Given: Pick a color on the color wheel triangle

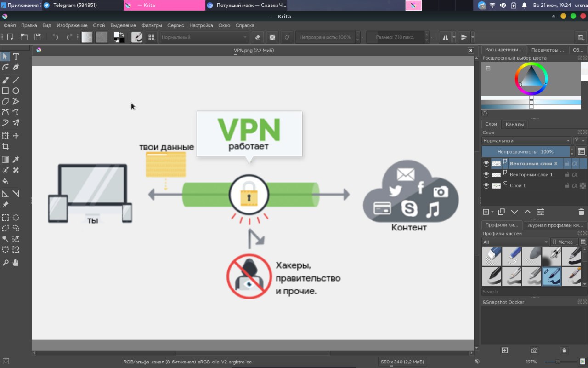Looking at the screenshot, I should pos(531,77).
